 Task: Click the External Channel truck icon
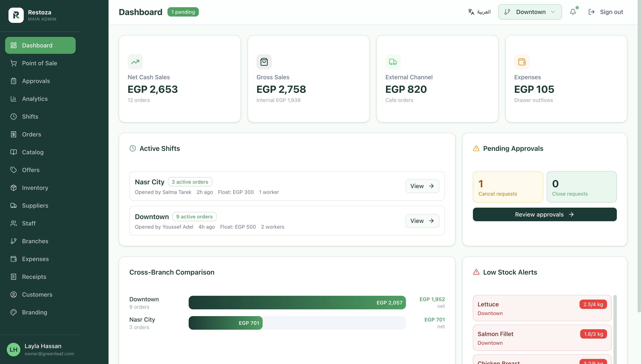pyautogui.click(x=393, y=62)
